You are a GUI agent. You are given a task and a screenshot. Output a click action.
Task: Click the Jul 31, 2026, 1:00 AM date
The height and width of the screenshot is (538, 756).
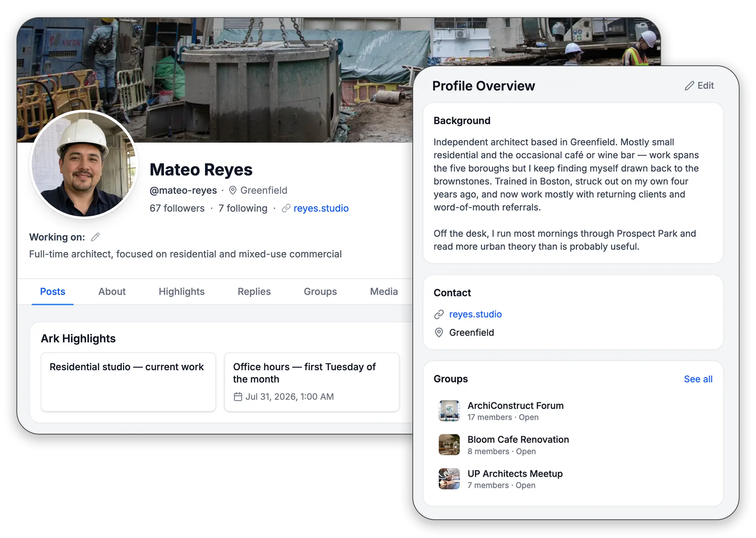(289, 397)
